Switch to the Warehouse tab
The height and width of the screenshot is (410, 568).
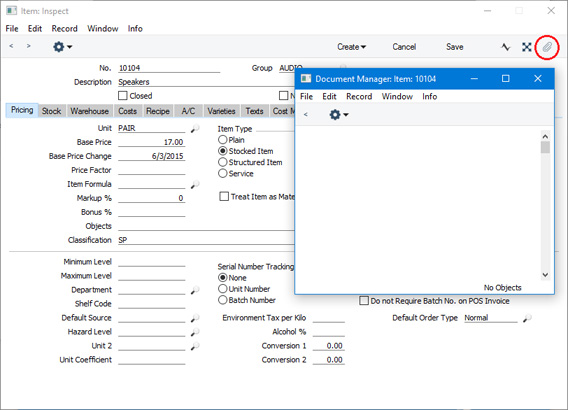click(x=89, y=111)
